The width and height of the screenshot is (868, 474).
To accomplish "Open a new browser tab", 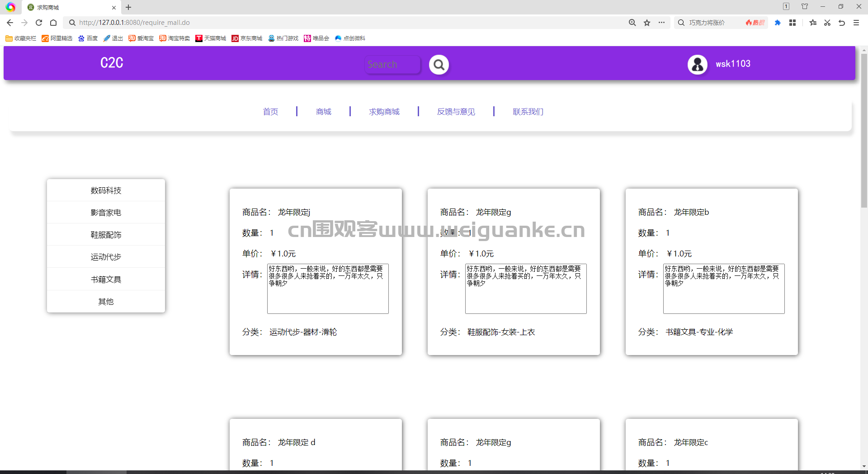I will pos(128,7).
